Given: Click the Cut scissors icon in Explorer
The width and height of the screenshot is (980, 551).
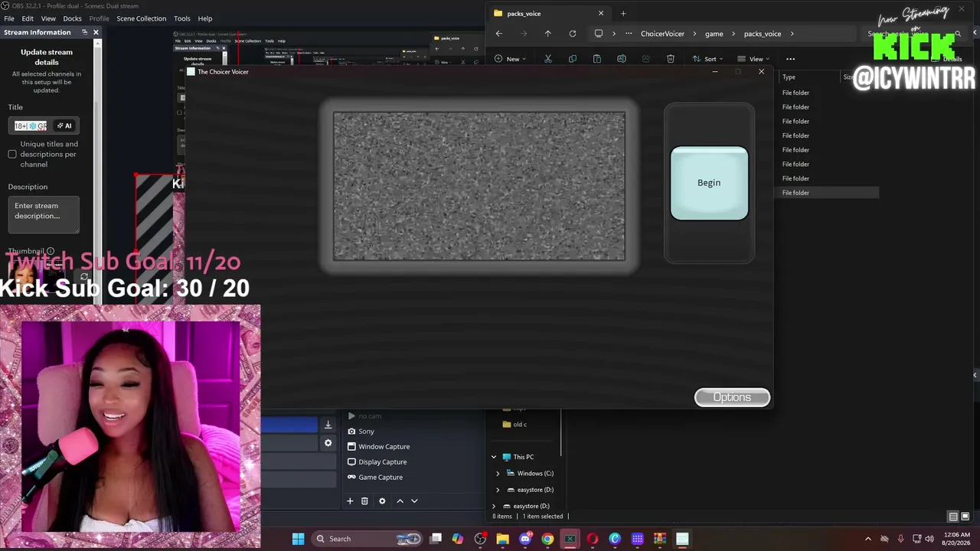Looking at the screenshot, I should (547, 59).
